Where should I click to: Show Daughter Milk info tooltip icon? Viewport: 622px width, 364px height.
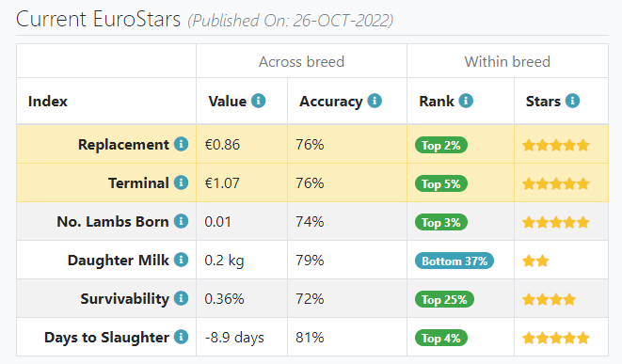[x=181, y=261]
